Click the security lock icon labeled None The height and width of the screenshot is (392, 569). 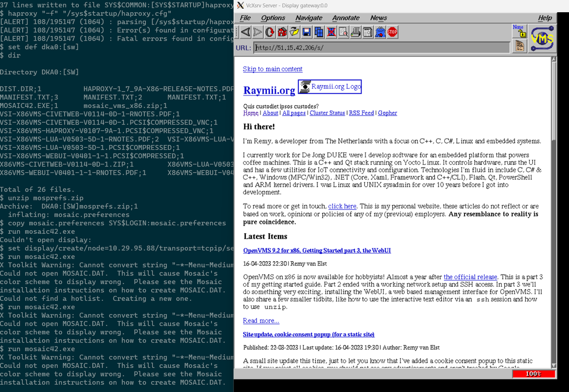point(519,31)
